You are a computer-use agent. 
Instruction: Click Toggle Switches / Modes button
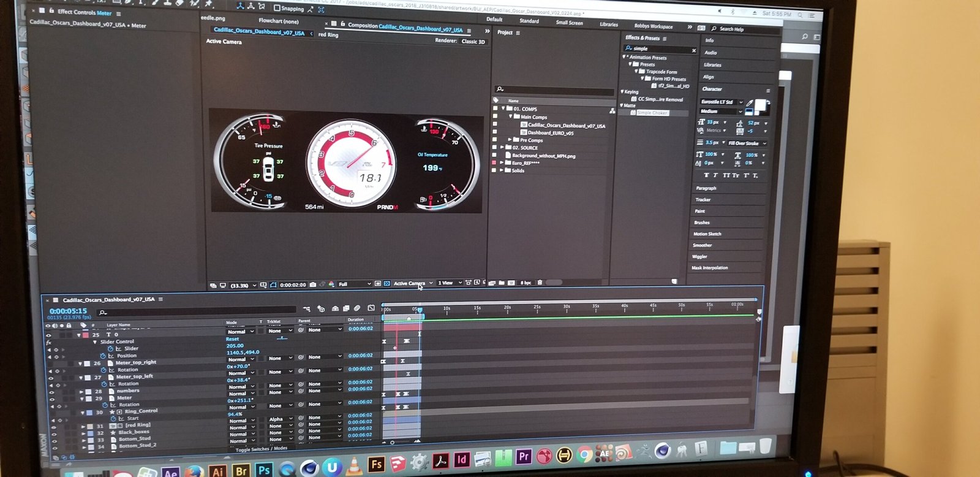point(262,449)
